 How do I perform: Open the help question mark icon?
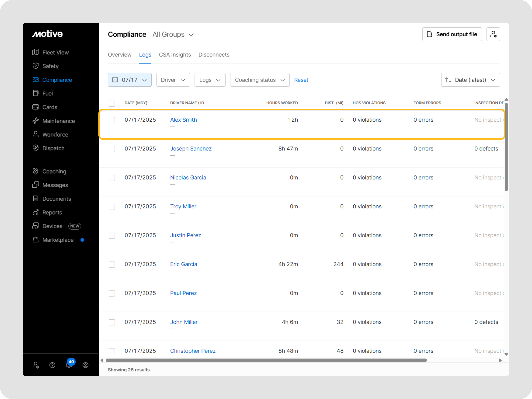(52, 365)
